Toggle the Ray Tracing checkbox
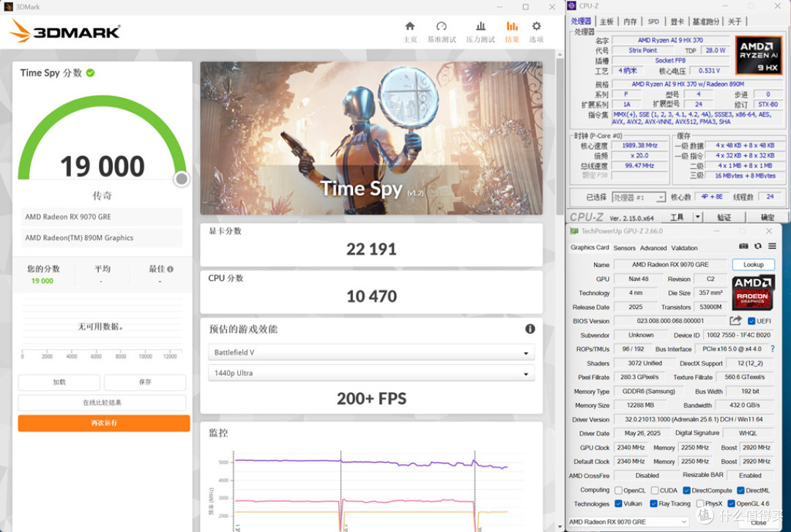 tap(654, 503)
